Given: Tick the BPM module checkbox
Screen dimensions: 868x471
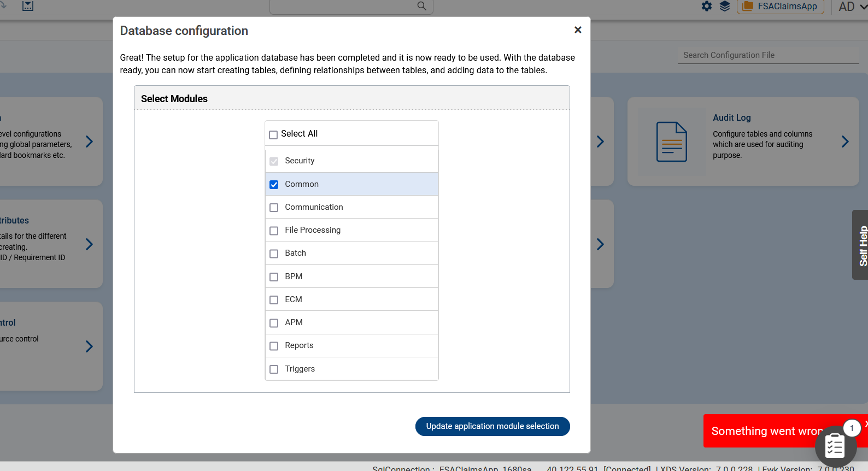Looking at the screenshot, I should (274, 277).
